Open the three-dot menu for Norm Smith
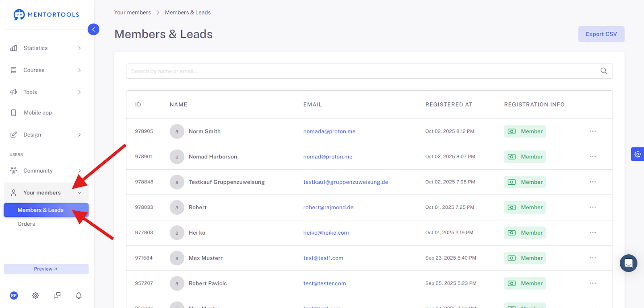 pos(593,131)
